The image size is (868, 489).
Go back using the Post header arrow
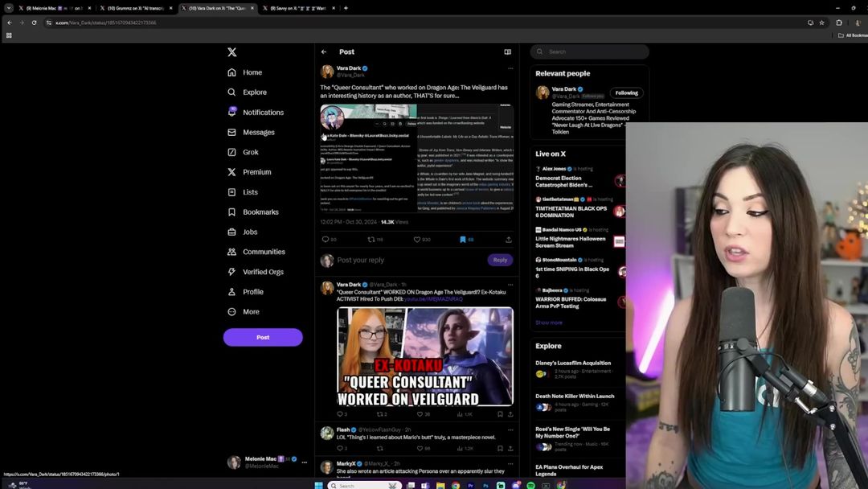(324, 52)
